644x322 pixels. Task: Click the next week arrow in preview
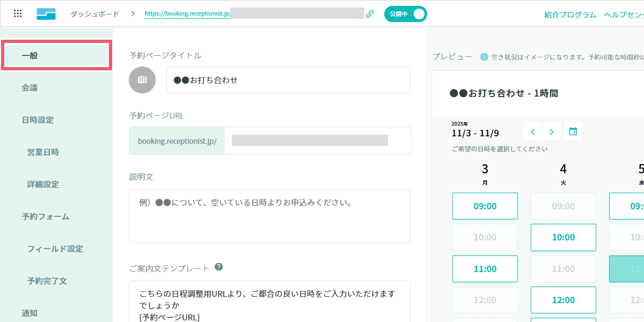[x=552, y=130]
